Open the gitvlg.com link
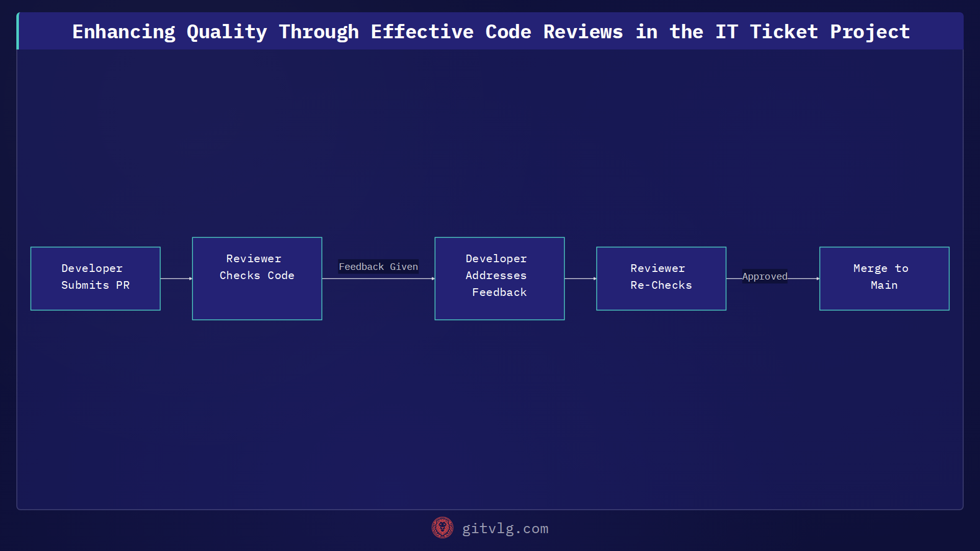980x551 pixels. click(505, 529)
